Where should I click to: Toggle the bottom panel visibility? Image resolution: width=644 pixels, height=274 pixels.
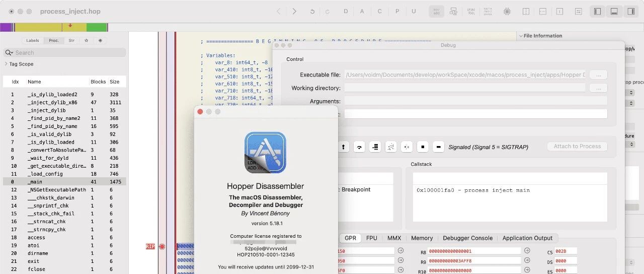614,11
